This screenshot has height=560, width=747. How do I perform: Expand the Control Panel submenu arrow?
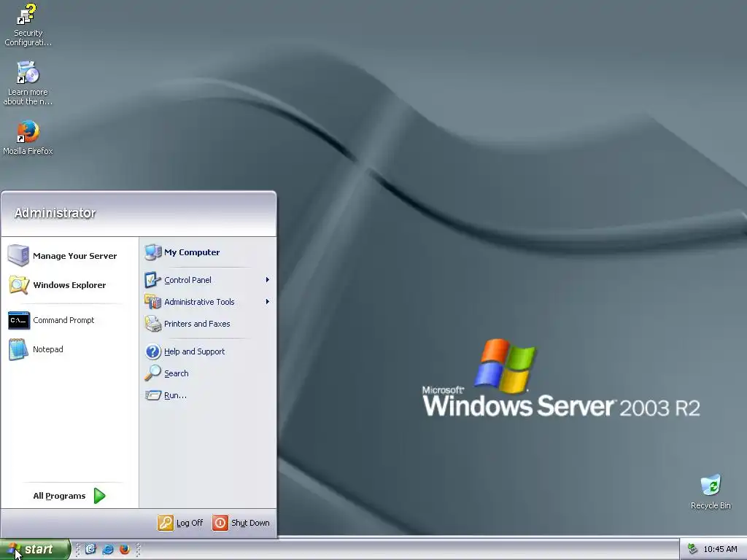click(x=267, y=279)
